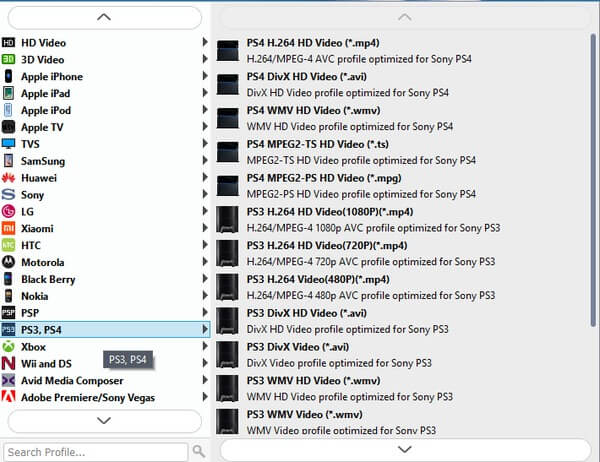600x462 pixels.
Task: Select the HTC category label
Action: point(31,245)
